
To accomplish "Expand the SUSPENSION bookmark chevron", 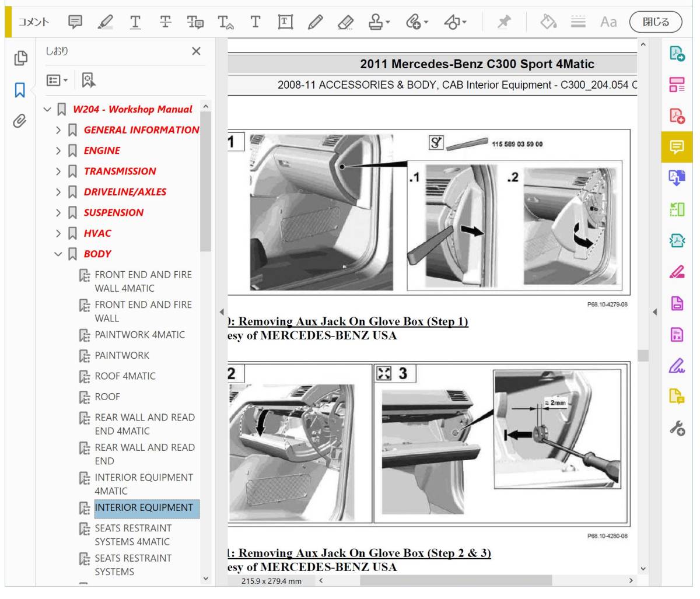I will click(58, 213).
